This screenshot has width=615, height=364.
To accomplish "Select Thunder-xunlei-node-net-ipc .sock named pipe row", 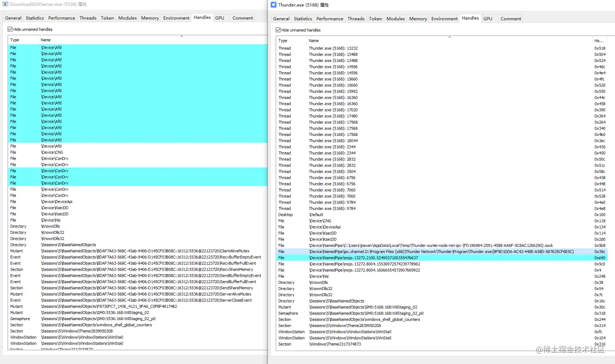I will click(x=441, y=246).
